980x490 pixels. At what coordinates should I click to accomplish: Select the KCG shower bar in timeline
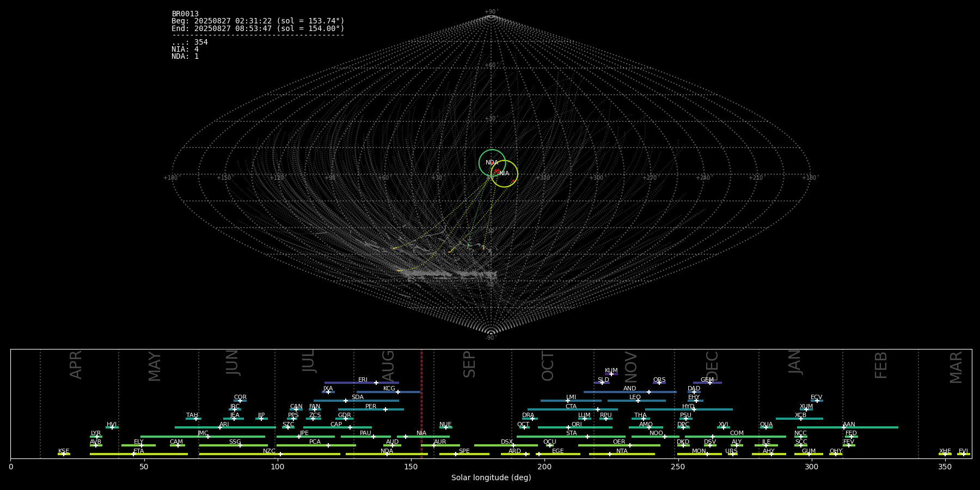tap(388, 392)
